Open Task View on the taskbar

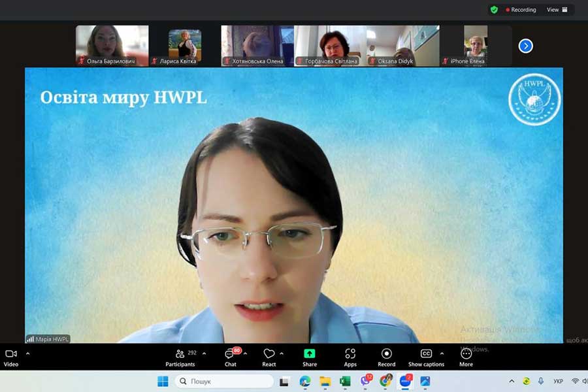284,382
